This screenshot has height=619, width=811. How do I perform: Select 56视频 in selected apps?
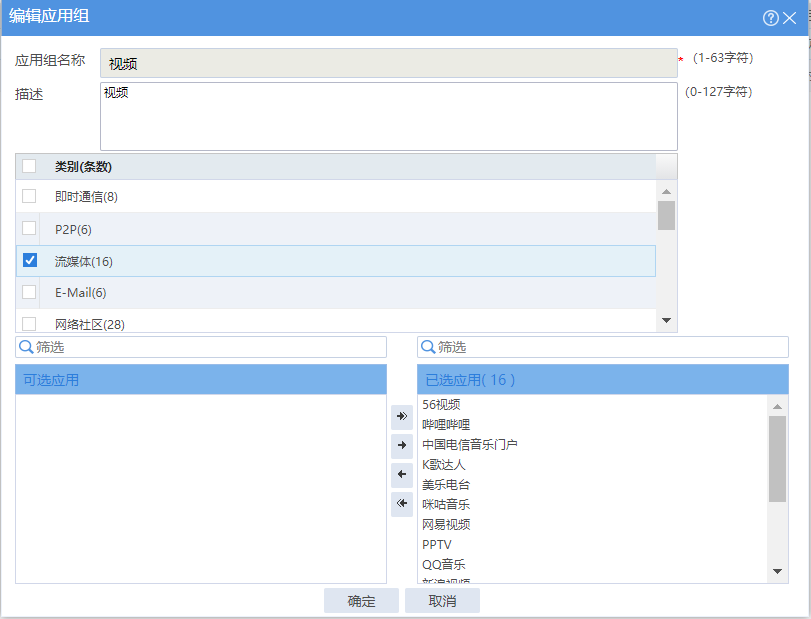[x=441, y=404]
